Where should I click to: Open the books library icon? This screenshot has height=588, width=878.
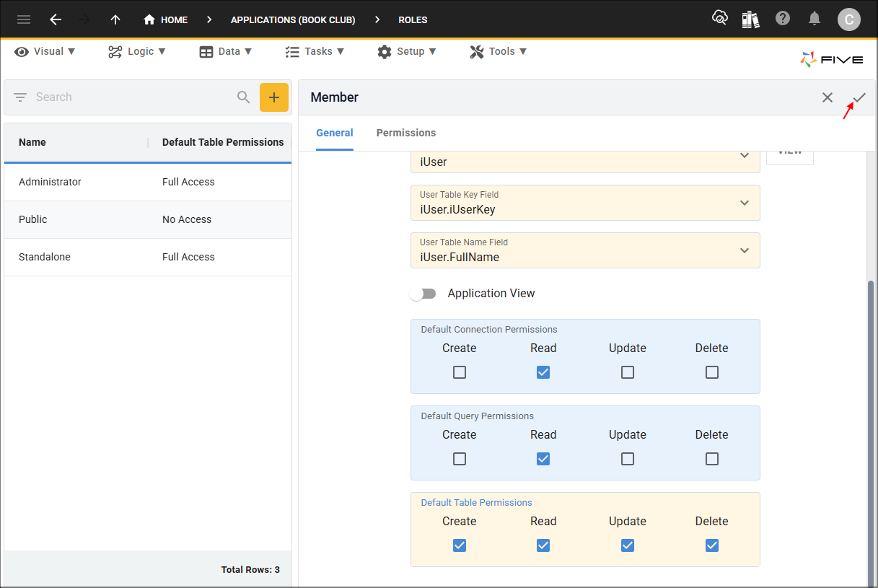point(750,19)
